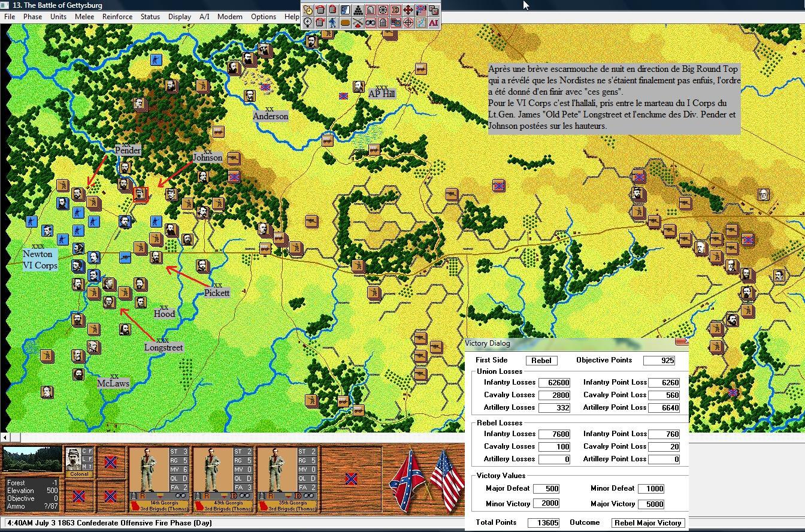805x532 pixels.
Task: Click the Anderson label on the map
Action: coord(271,116)
